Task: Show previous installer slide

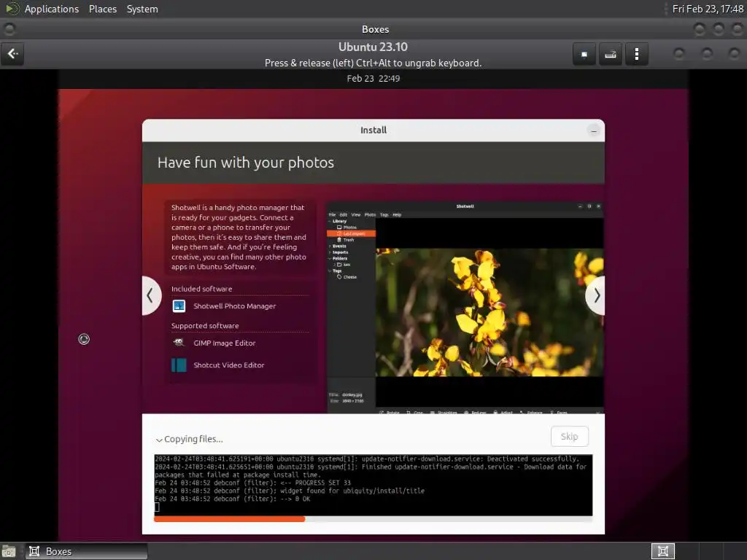Action: pyautogui.click(x=151, y=295)
